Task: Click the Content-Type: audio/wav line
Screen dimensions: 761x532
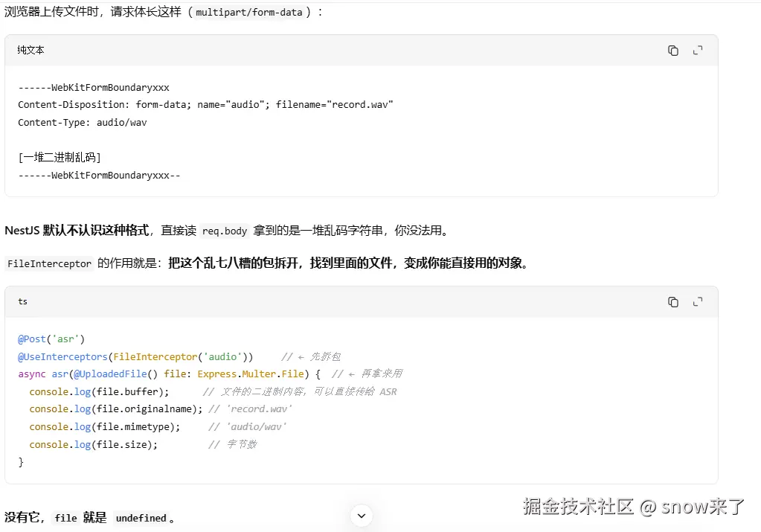Action: click(x=83, y=122)
